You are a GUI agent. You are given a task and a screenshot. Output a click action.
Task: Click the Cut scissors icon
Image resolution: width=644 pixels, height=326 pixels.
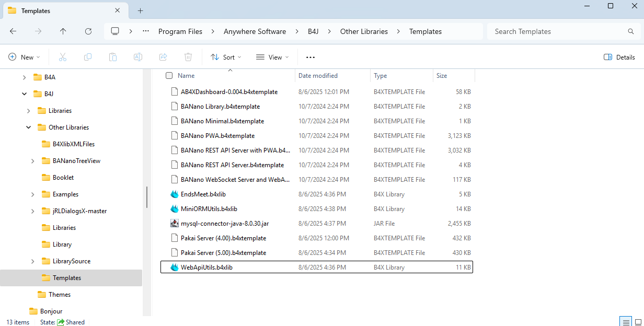tap(63, 57)
